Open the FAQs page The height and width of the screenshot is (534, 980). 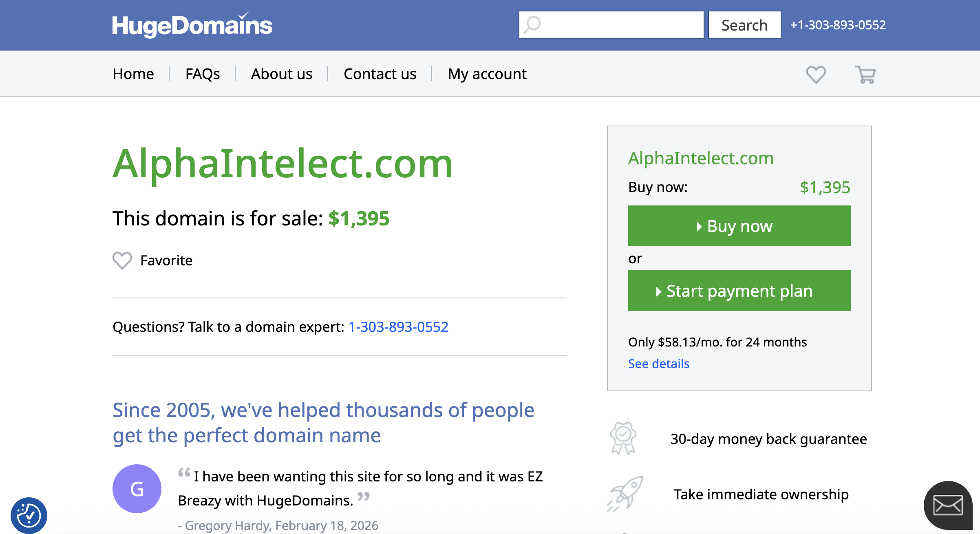click(202, 74)
